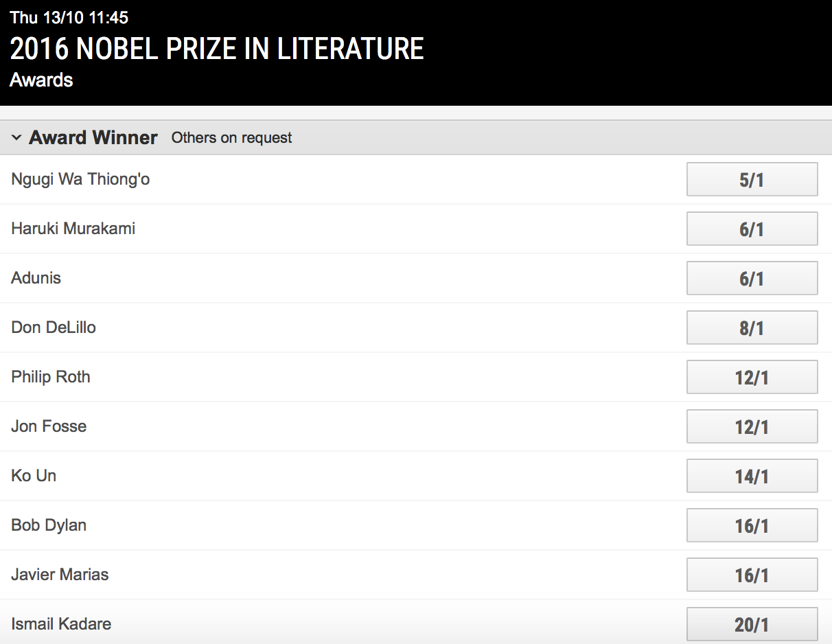This screenshot has height=644, width=832.
Task: Select Philip Roth's 12/1 odds
Action: (x=752, y=378)
